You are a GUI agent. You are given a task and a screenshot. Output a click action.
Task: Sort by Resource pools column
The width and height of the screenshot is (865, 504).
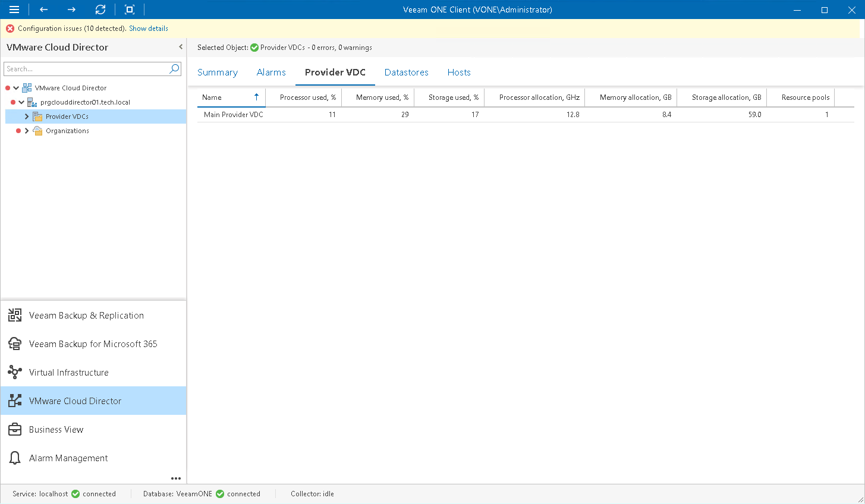[x=801, y=97]
